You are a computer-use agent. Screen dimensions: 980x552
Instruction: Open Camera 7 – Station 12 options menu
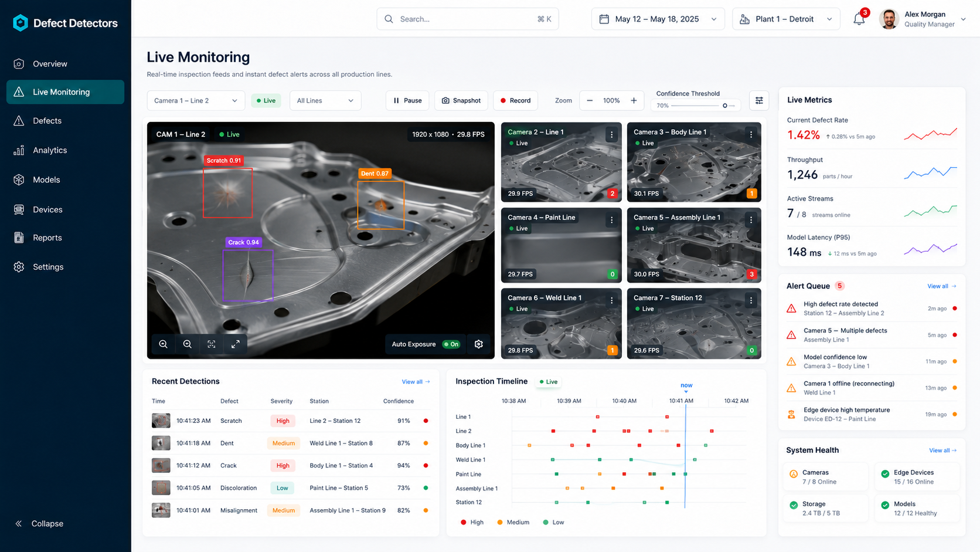point(751,300)
